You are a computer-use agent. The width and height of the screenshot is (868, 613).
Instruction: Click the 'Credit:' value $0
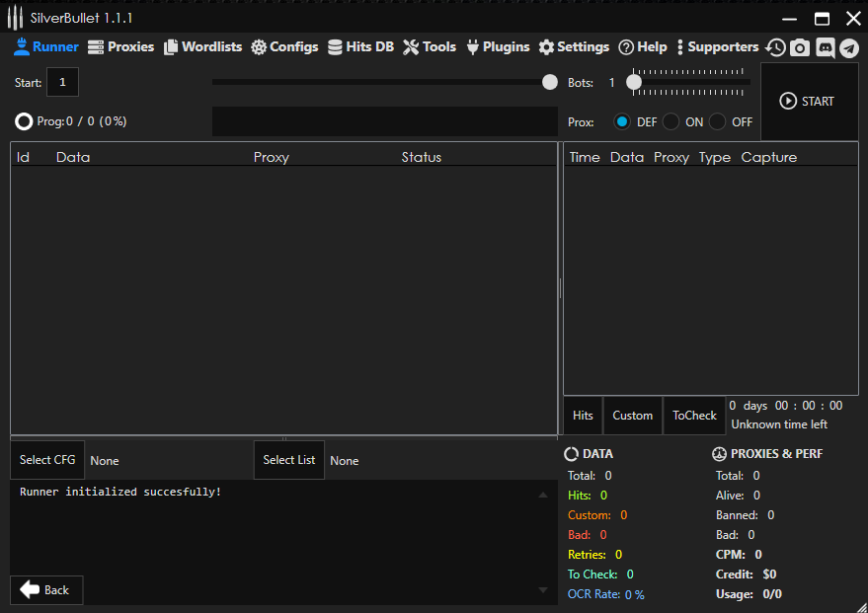769,575
